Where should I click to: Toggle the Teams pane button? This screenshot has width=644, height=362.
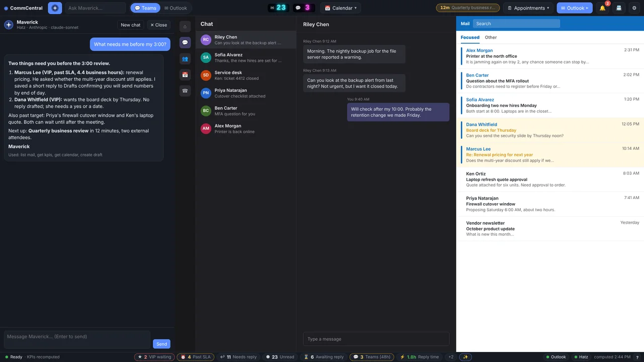[145, 8]
